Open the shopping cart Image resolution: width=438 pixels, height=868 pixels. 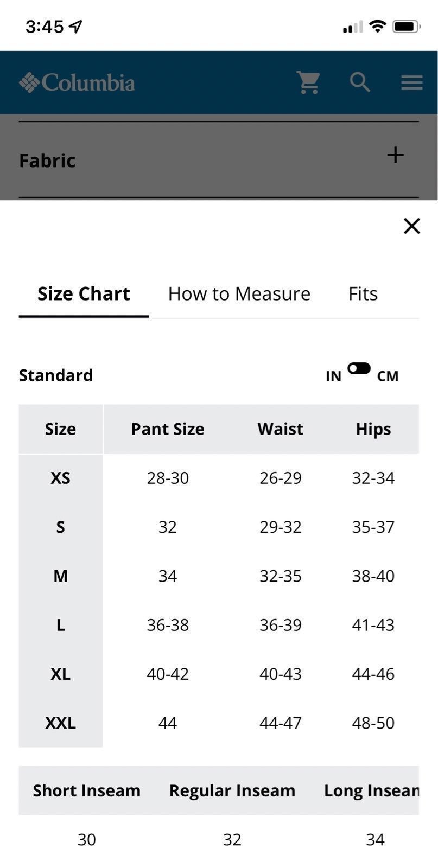click(308, 82)
